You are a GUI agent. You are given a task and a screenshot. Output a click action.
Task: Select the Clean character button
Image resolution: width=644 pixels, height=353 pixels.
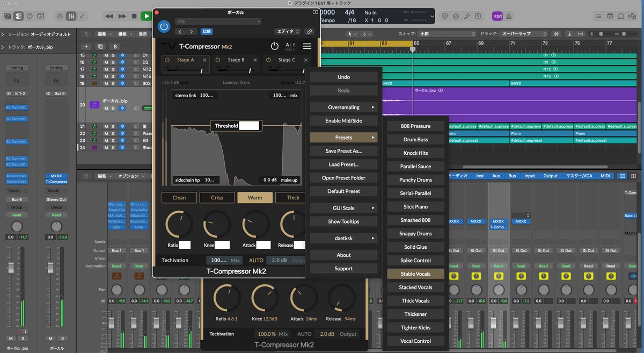tap(179, 198)
